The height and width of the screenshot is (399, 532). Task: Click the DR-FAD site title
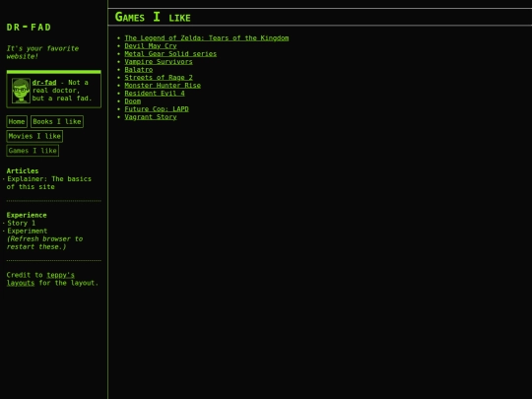(29, 28)
